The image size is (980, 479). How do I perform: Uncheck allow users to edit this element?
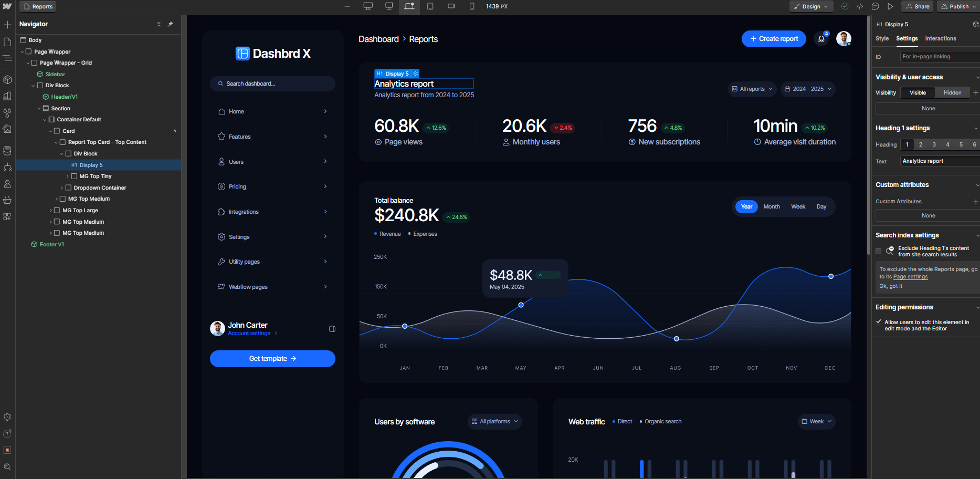879,322
